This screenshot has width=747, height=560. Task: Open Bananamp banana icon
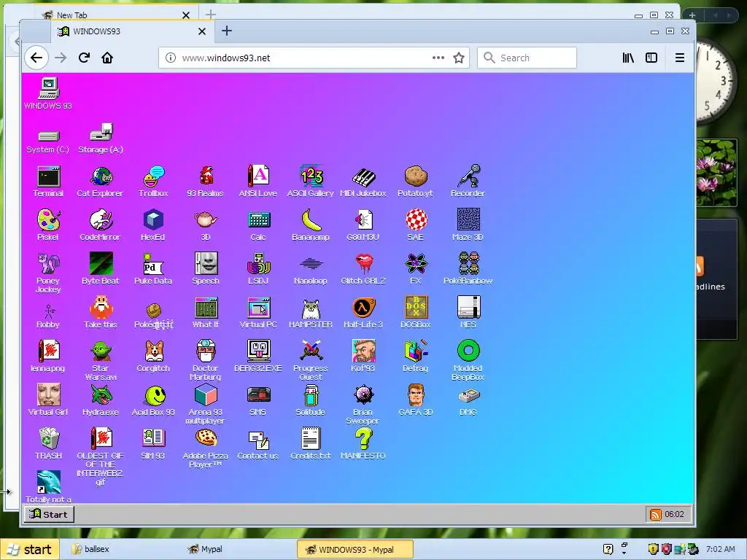(x=311, y=225)
